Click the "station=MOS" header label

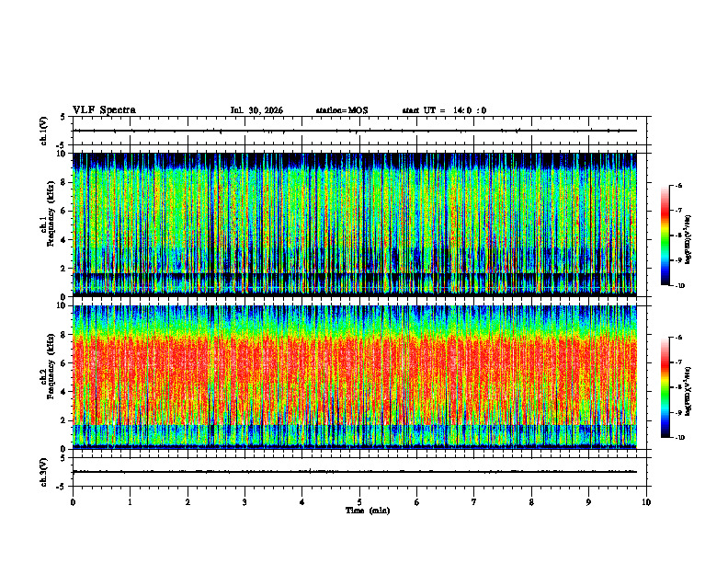[x=342, y=110]
